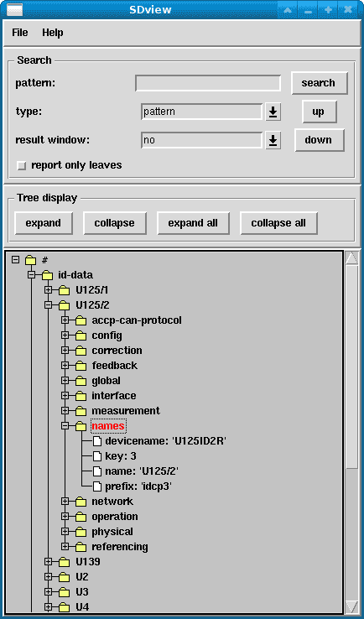This screenshot has width=364, height=619.
Task: Expand the U139 node
Action: (48, 562)
